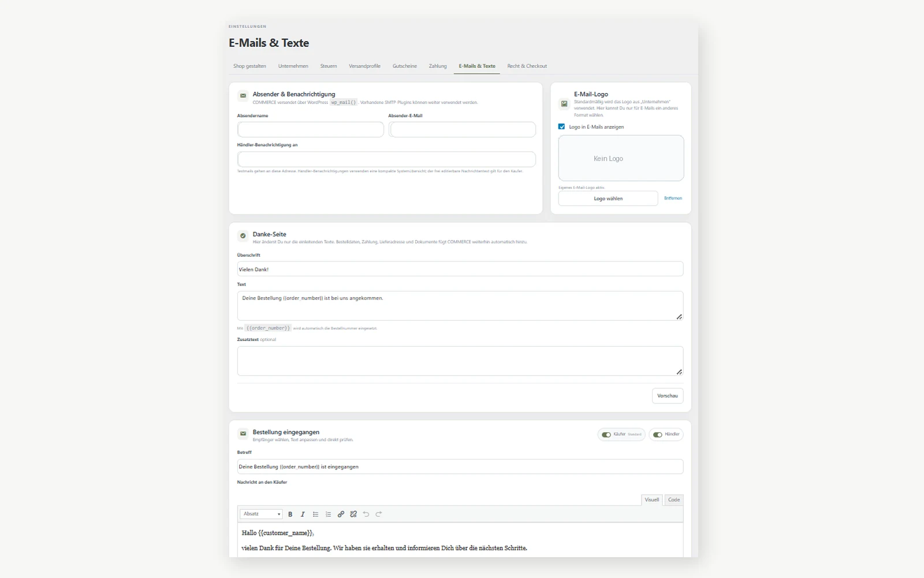The image size is (924, 578).
Task: Click the envelope icon beside Absender & Benachrichtigung
Action: pyautogui.click(x=243, y=95)
